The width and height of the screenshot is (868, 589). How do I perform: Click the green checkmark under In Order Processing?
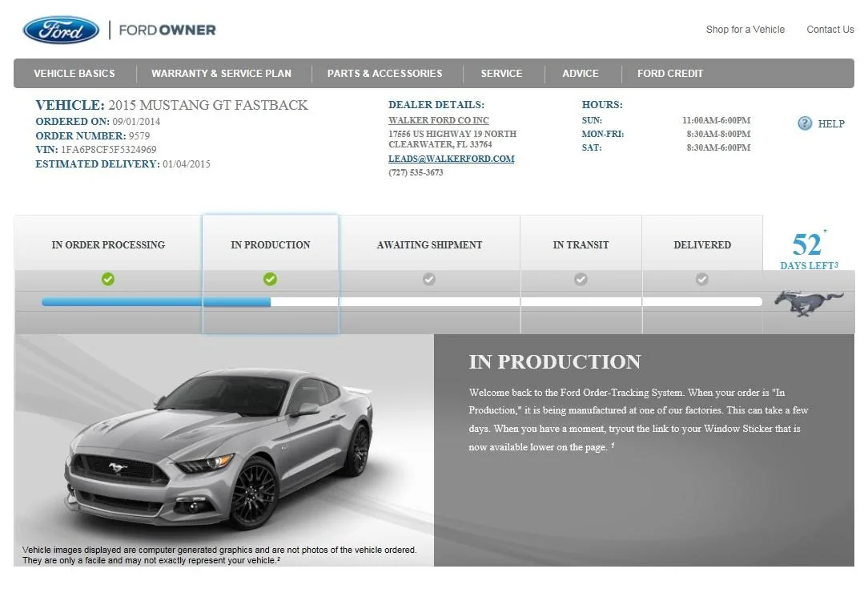tap(108, 279)
